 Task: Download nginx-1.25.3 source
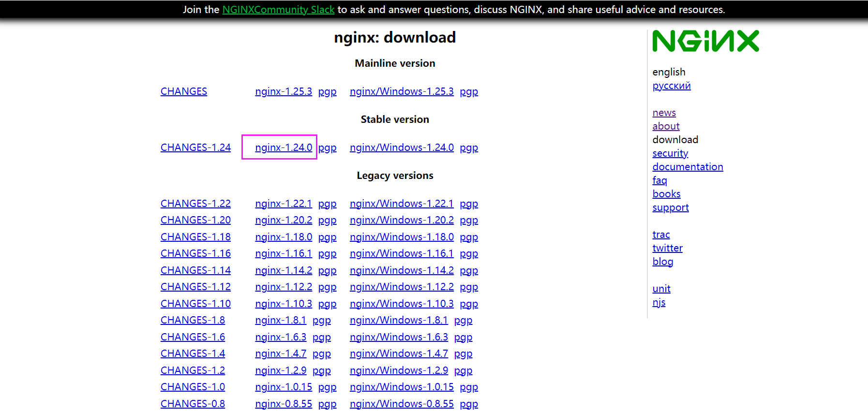pyautogui.click(x=284, y=91)
